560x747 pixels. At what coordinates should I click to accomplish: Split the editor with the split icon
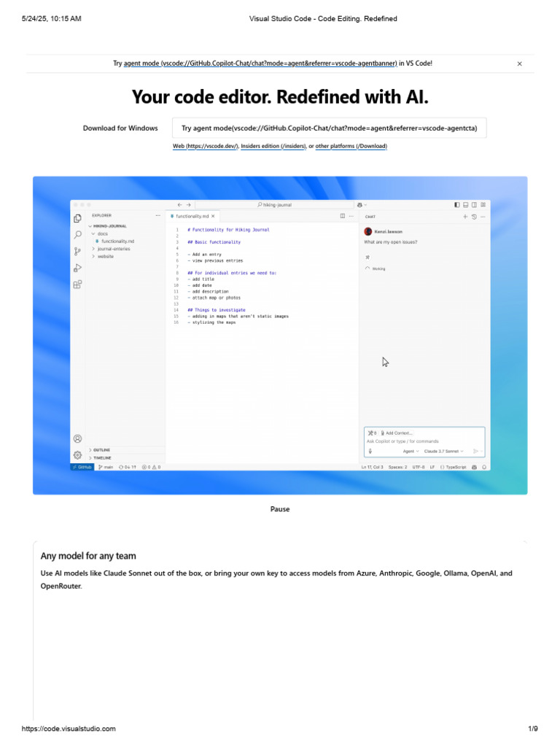(x=343, y=216)
